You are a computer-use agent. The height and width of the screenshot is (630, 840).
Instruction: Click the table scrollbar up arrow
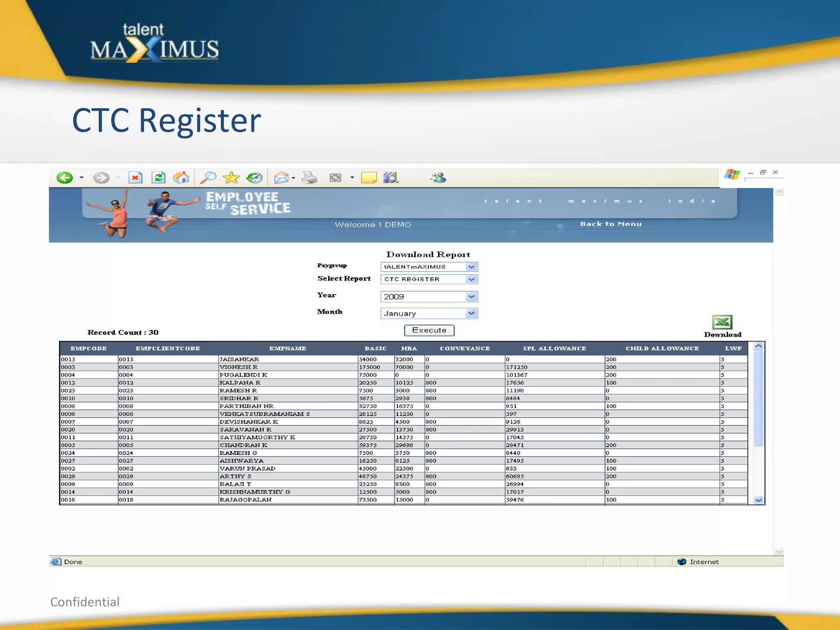[x=758, y=346]
